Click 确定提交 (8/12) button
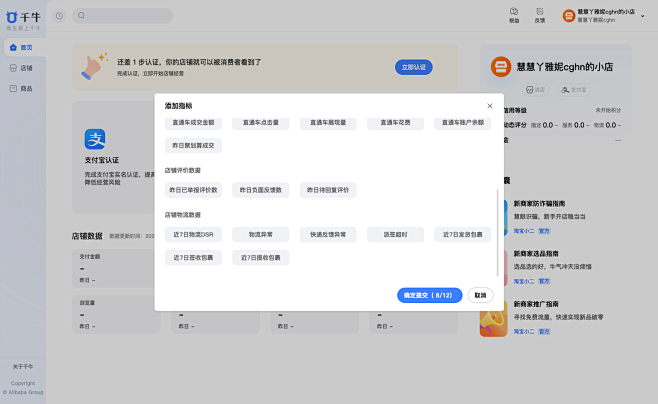 pyautogui.click(x=429, y=295)
